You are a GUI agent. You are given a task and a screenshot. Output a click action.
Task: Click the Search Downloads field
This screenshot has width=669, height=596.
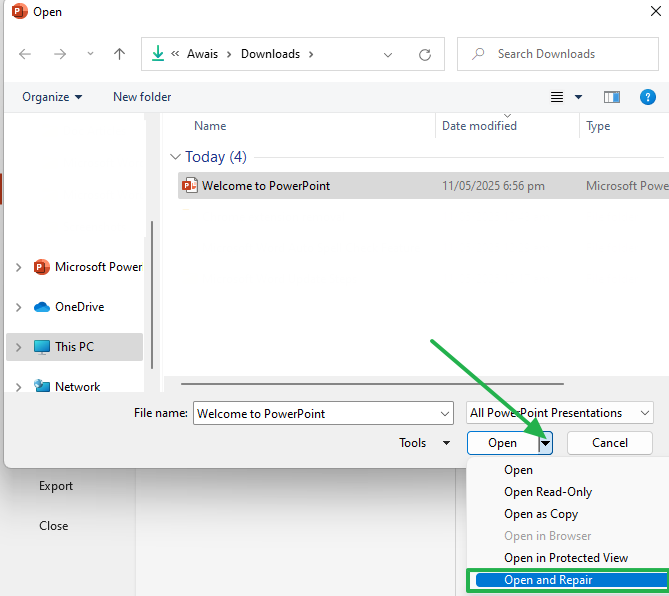pyautogui.click(x=558, y=54)
